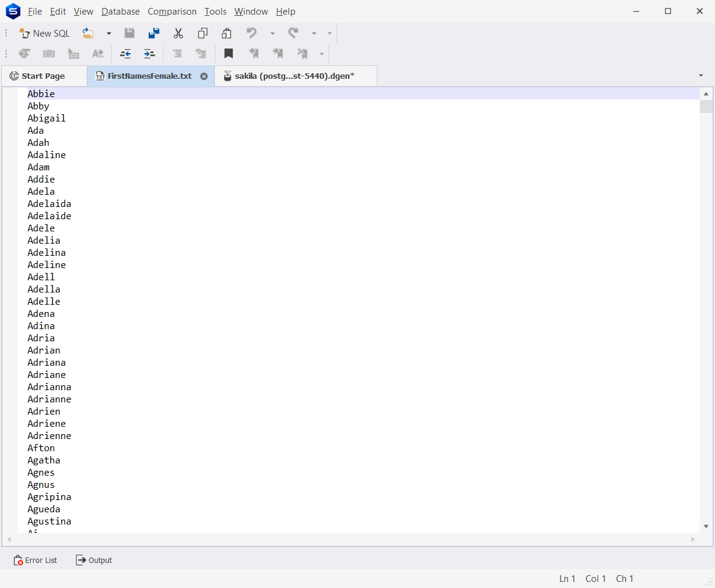This screenshot has height=588, width=715.
Task: Click the vertical scrollbar down arrow
Action: pos(706,526)
